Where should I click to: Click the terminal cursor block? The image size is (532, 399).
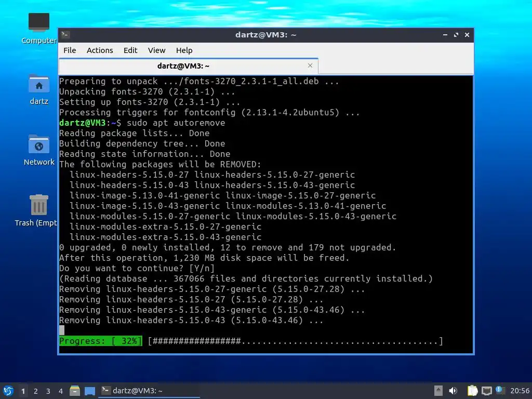pyautogui.click(x=62, y=330)
